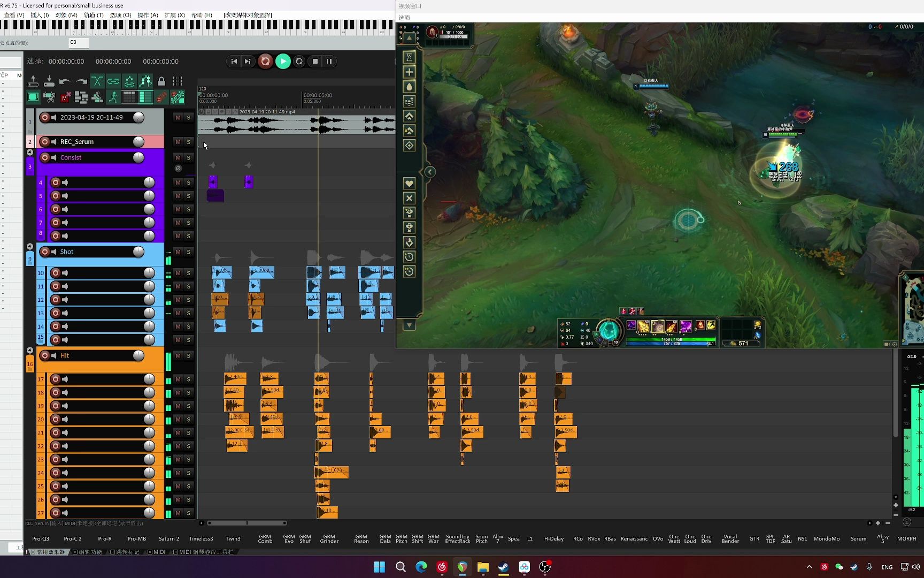Open the C3 key dropdown field

tap(79, 42)
